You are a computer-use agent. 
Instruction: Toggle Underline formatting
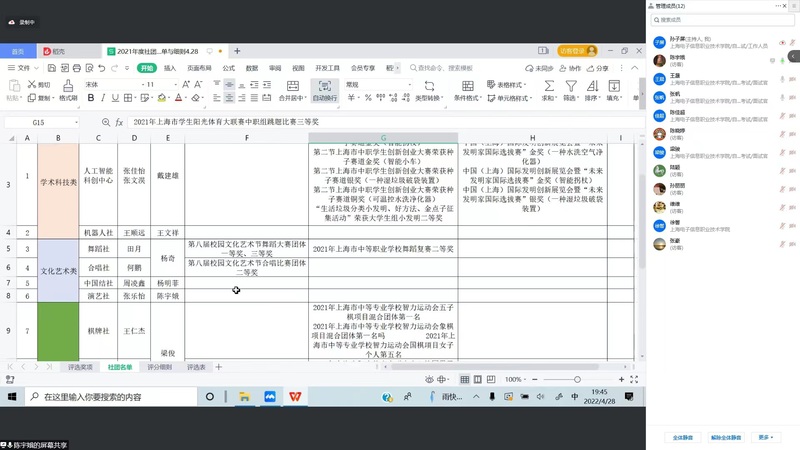coord(118,98)
